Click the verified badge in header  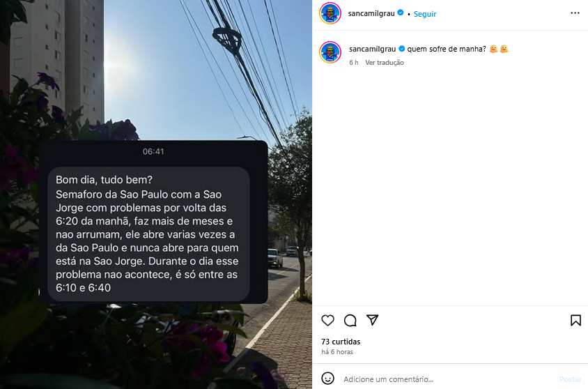pyautogui.click(x=401, y=13)
